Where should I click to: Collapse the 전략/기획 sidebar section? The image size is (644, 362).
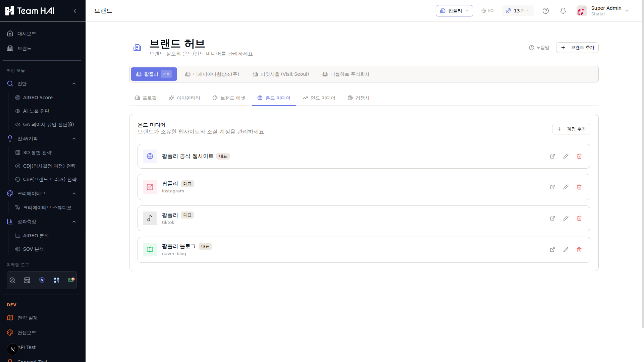coord(74,138)
